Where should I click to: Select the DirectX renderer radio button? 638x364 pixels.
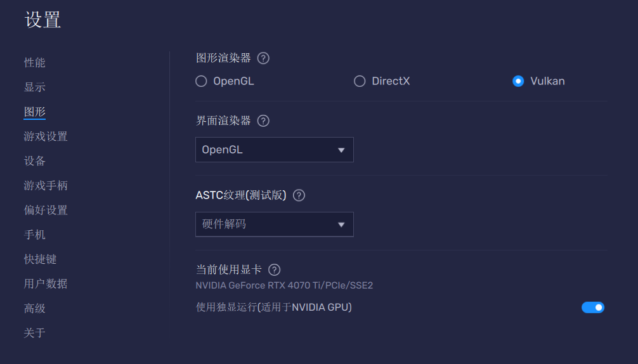pos(360,81)
